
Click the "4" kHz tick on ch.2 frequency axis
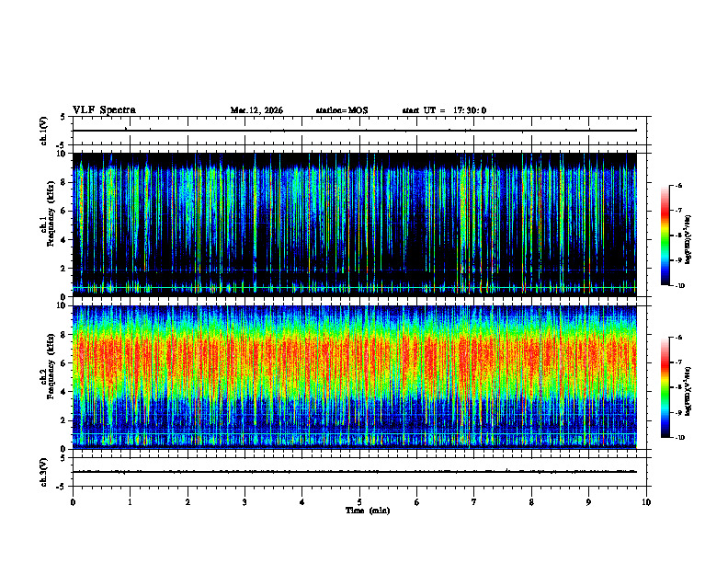coord(63,393)
